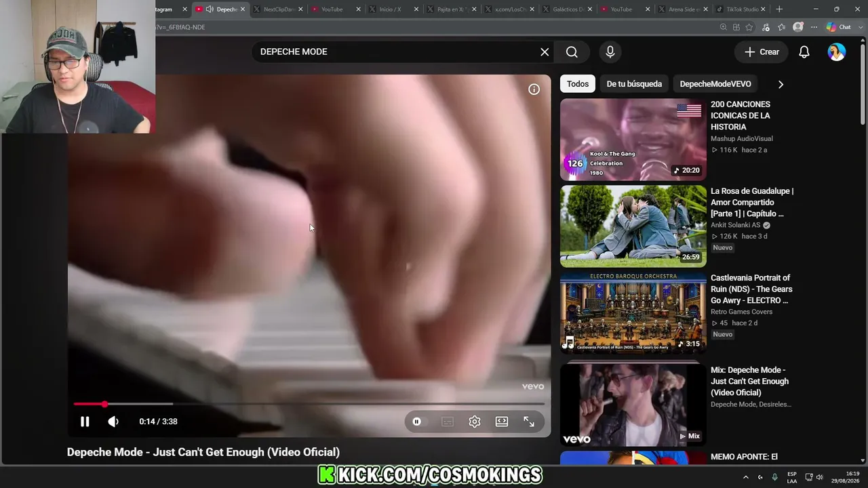868x488 pixels.
Task: Open 'Castlevania Portrait of Ruin' video title
Action: tap(751, 289)
